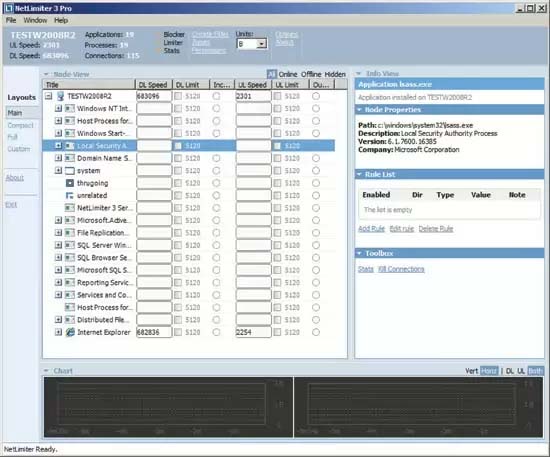This screenshot has width=550, height=457.
Task: Expand the Internet Explorer tree node
Action: point(58,332)
